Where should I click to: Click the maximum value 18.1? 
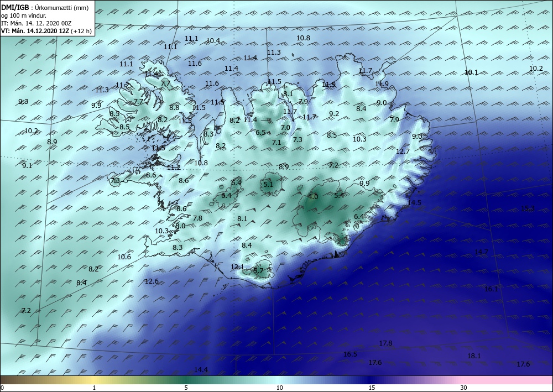coord(474,356)
